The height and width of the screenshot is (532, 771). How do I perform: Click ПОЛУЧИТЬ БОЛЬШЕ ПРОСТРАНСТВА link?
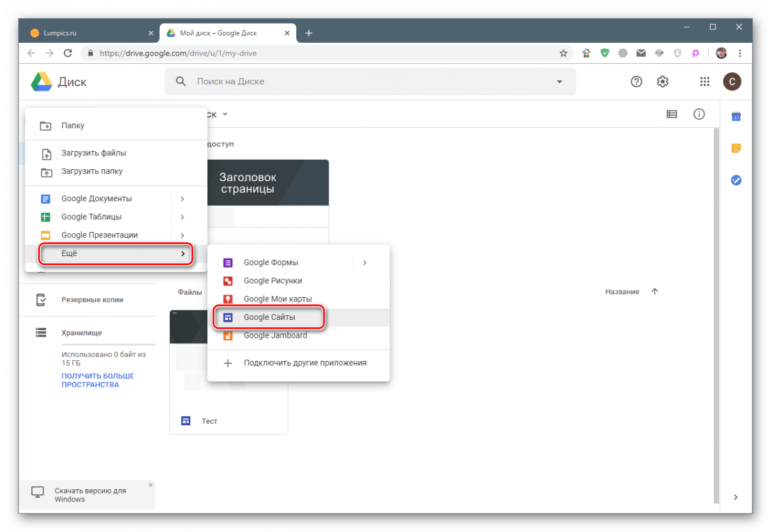click(98, 380)
